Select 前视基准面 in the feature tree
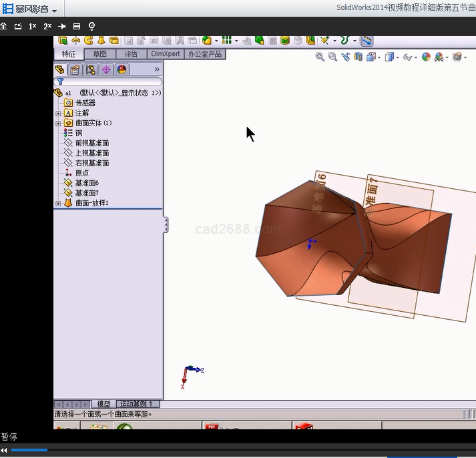 (x=92, y=143)
